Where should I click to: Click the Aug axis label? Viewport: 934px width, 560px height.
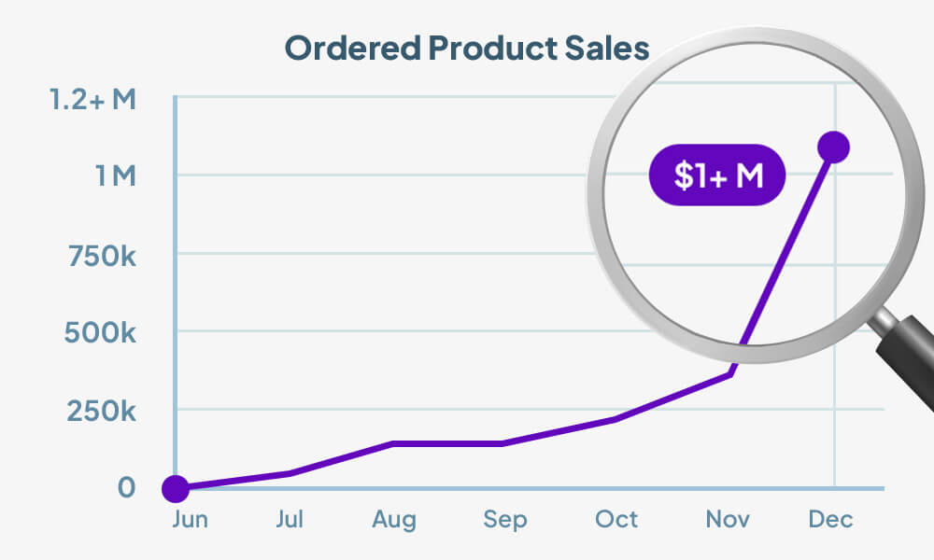pyautogui.click(x=395, y=520)
